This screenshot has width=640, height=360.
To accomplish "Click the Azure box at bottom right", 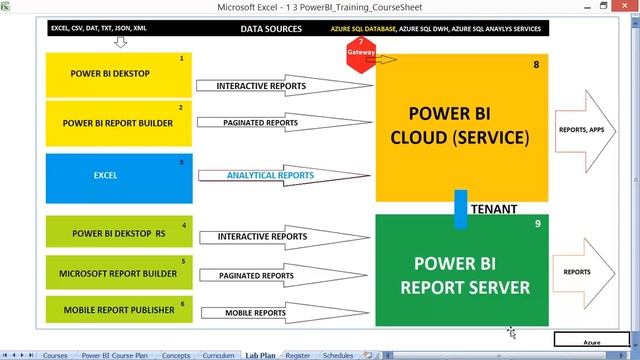I will (592, 340).
